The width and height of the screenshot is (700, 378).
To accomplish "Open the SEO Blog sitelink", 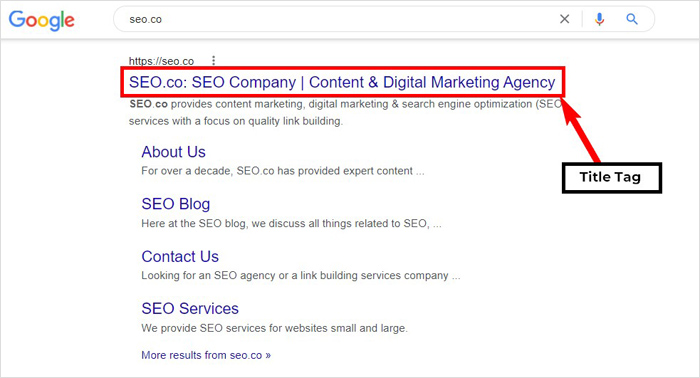I will 175,204.
